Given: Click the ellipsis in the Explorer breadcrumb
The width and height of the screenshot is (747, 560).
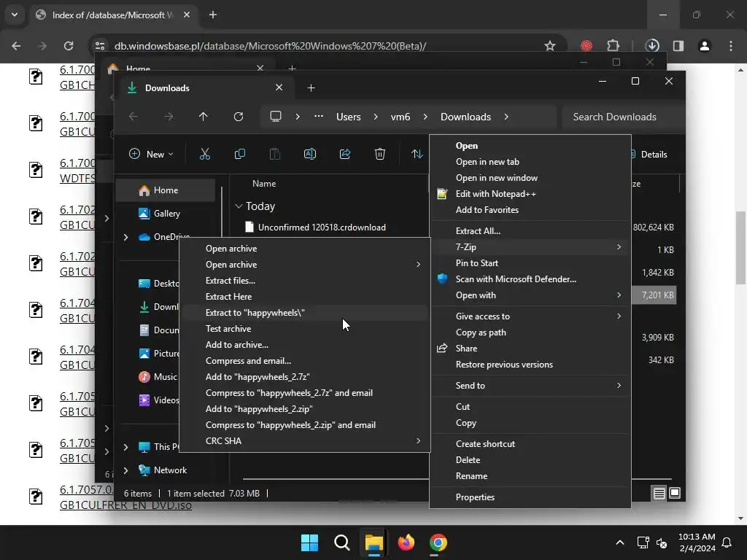Looking at the screenshot, I should tap(319, 117).
